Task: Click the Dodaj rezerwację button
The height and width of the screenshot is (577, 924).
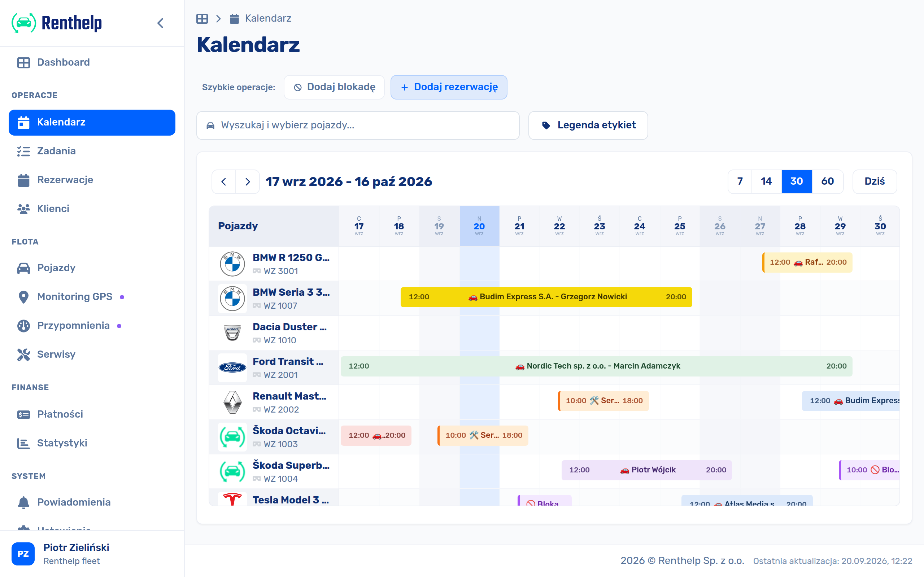Action: pos(449,87)
